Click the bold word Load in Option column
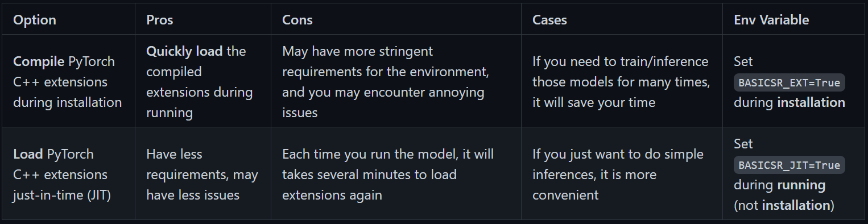This screenshot has width=868, height=224. point(28,154)
